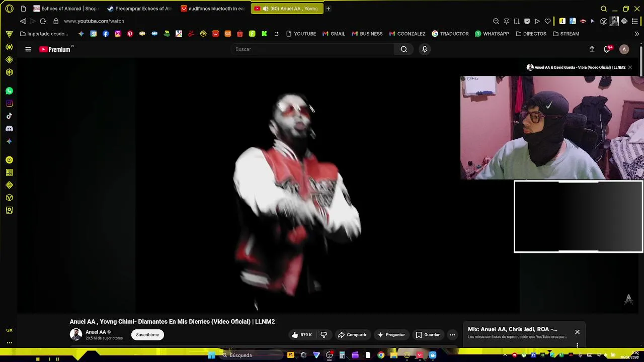Open the Discord sidebar panel

(9, 129)
